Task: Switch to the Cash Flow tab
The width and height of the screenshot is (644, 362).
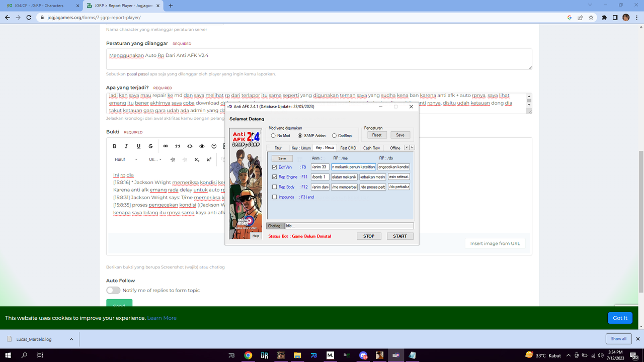Action: pos(371,148)
